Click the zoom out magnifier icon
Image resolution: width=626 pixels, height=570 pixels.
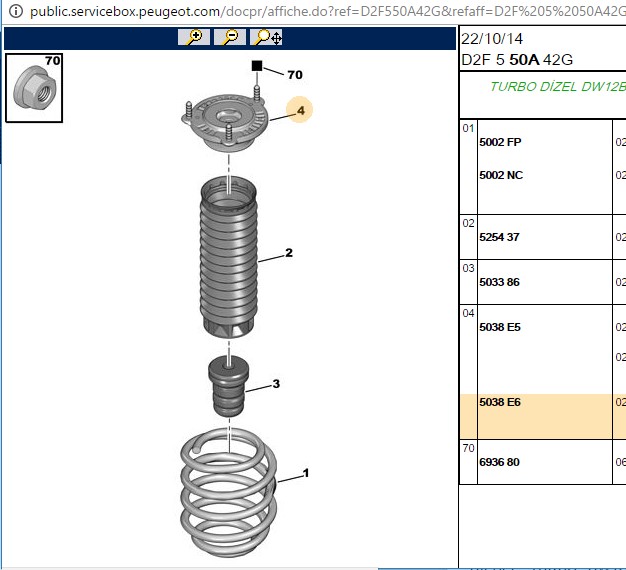coord(230,37)
